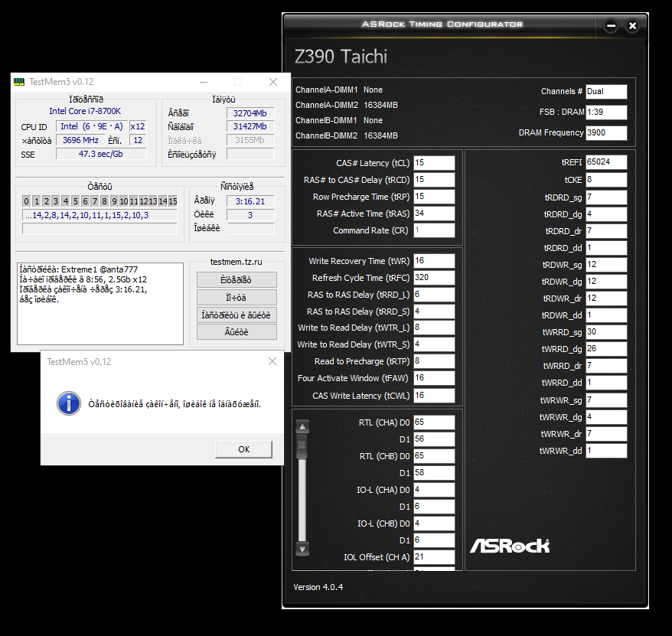
Task: Click the third TestMem5 button under testmem.tz.ru
Action: pos(237,315)
